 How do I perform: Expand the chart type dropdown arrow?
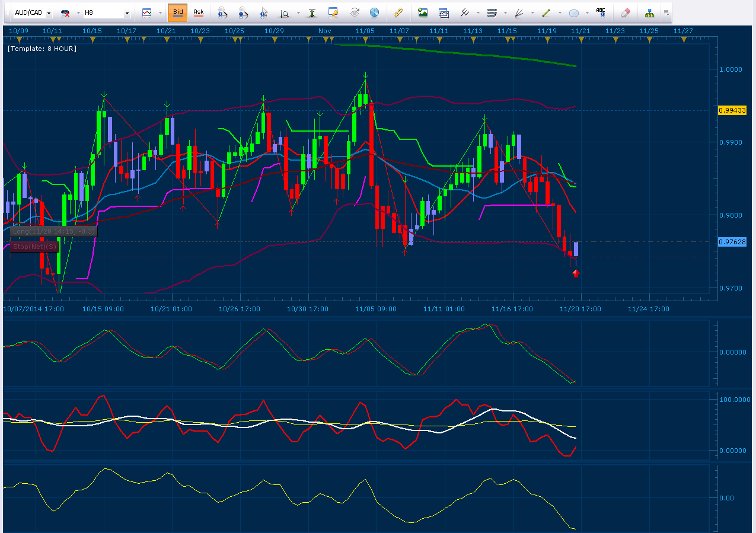160,12
